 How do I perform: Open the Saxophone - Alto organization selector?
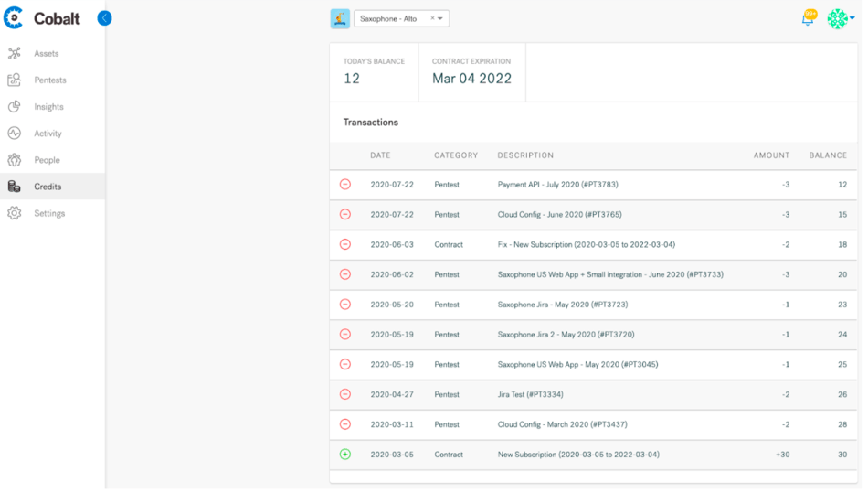[401, 18]
